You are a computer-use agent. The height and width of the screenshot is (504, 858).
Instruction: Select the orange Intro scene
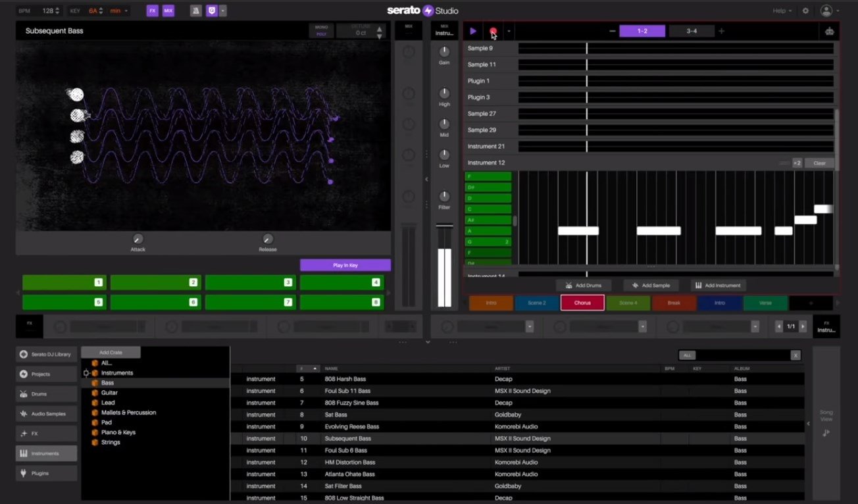[x=491, y=303]
